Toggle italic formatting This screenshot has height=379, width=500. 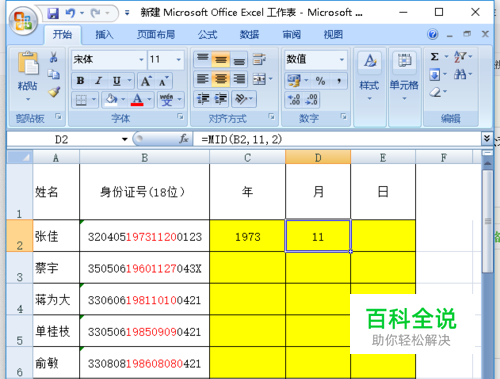click(x=98, y=81)
